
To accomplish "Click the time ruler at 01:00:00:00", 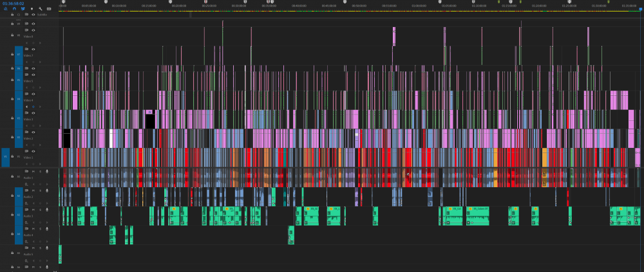I will click(x=419, y=5).
